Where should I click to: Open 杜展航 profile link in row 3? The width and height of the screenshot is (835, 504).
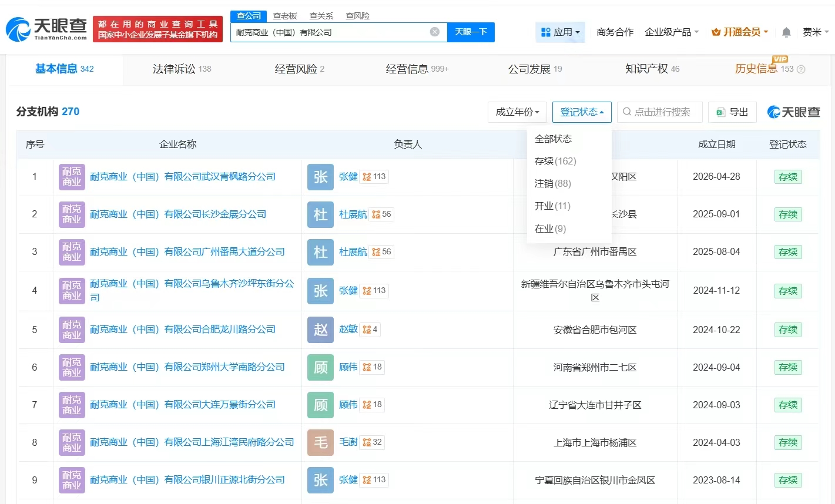(353, 252)
